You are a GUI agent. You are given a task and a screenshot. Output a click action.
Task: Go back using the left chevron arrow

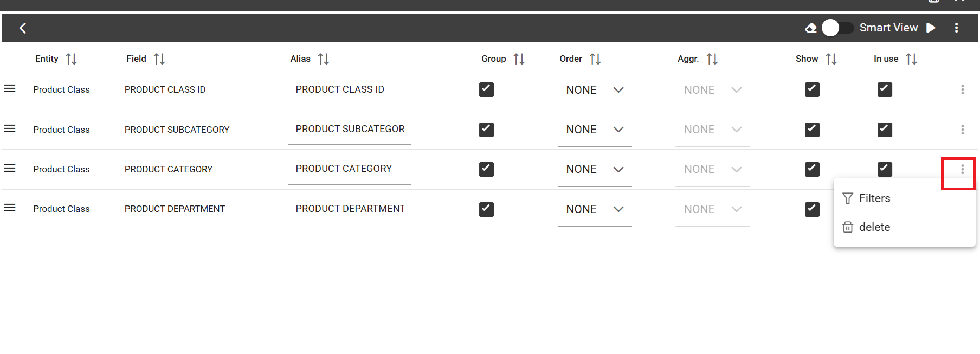(23, 28)
